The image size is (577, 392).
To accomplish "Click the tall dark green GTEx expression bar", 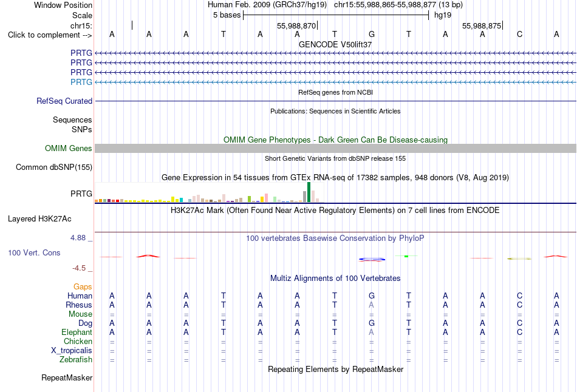I will click(x=309, y=192).
